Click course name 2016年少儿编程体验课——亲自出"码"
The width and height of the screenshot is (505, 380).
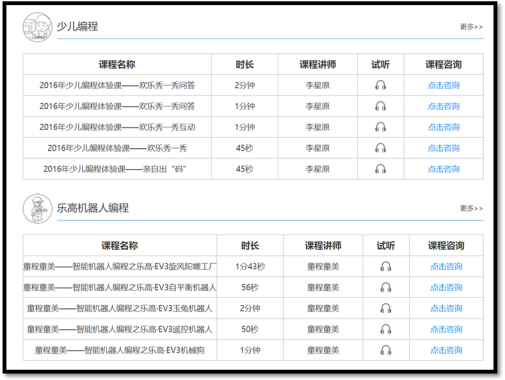pos(115,169)
